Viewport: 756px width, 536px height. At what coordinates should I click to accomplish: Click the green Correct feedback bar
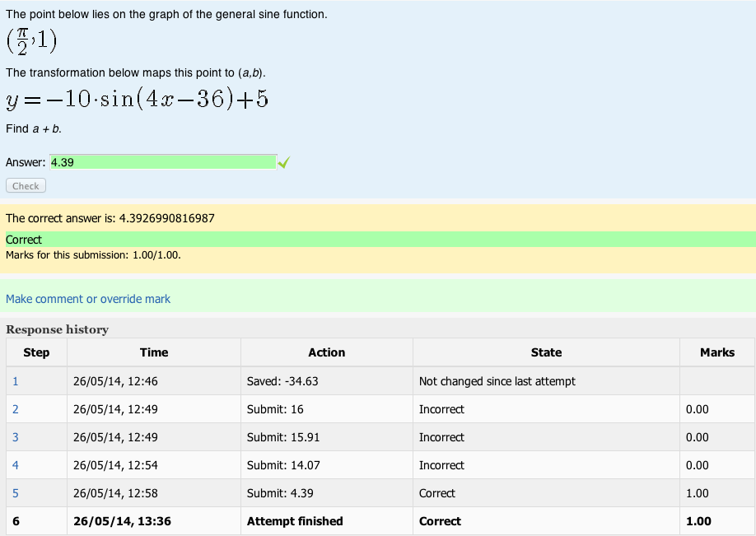coord(378,240)
